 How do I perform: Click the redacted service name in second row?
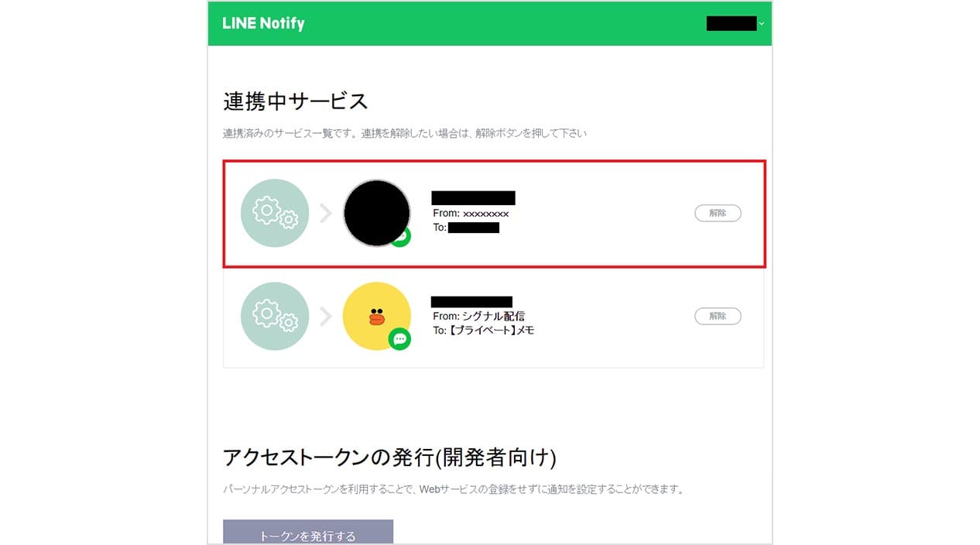point(471,302)
